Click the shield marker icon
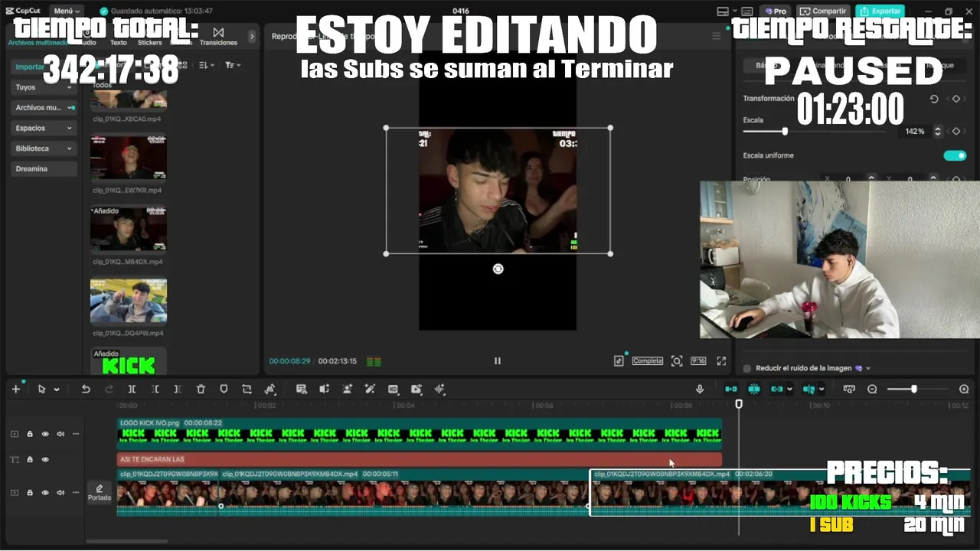 point(224,389)
